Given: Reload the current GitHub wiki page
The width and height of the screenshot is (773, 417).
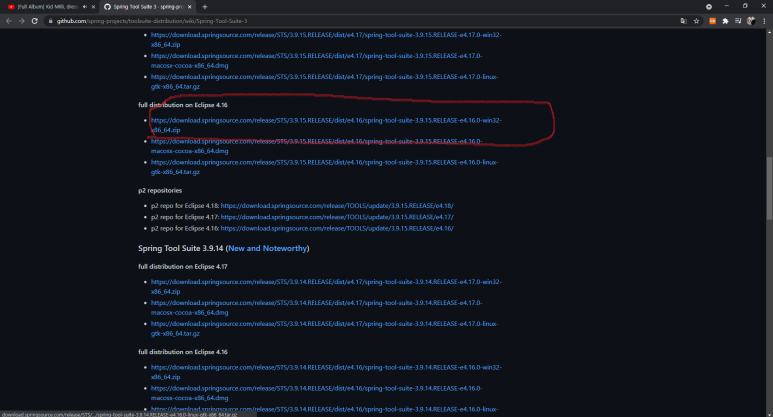Looking at the screenshot, I should click(x=35, y=21).
